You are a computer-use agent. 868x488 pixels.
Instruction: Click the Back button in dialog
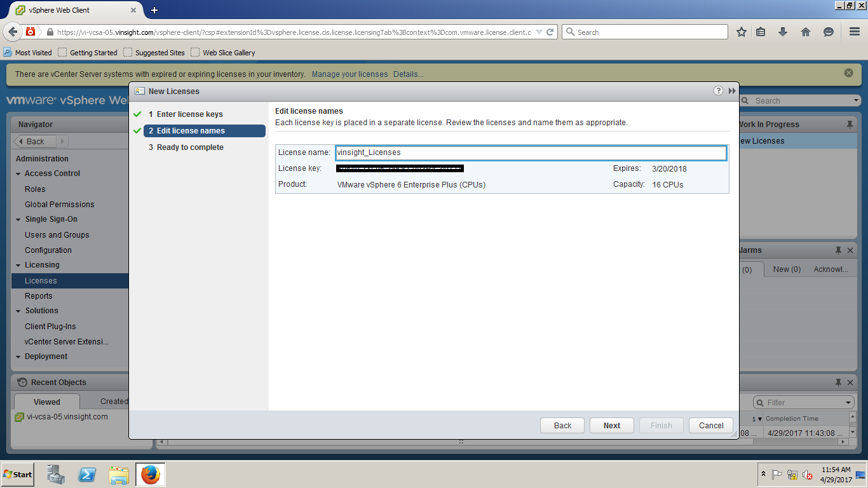coord(562,426)
